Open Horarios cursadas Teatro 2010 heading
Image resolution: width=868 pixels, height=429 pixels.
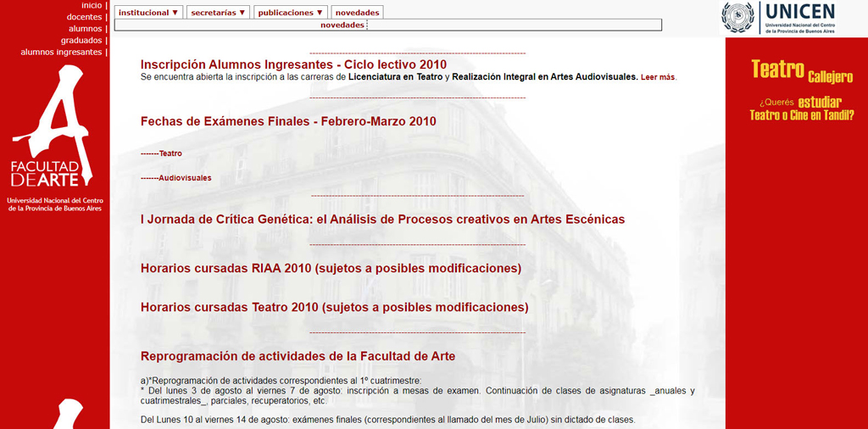click(334, 307)
